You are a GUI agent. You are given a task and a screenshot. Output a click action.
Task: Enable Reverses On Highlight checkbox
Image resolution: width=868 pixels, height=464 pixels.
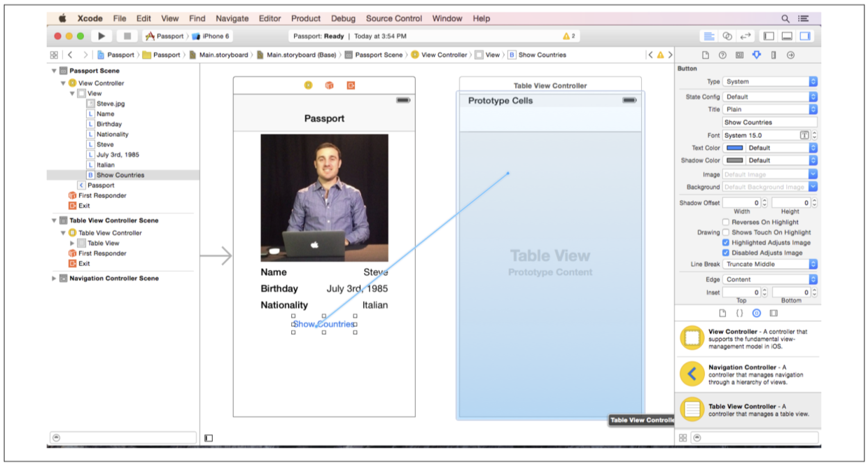tap(726, 223)
